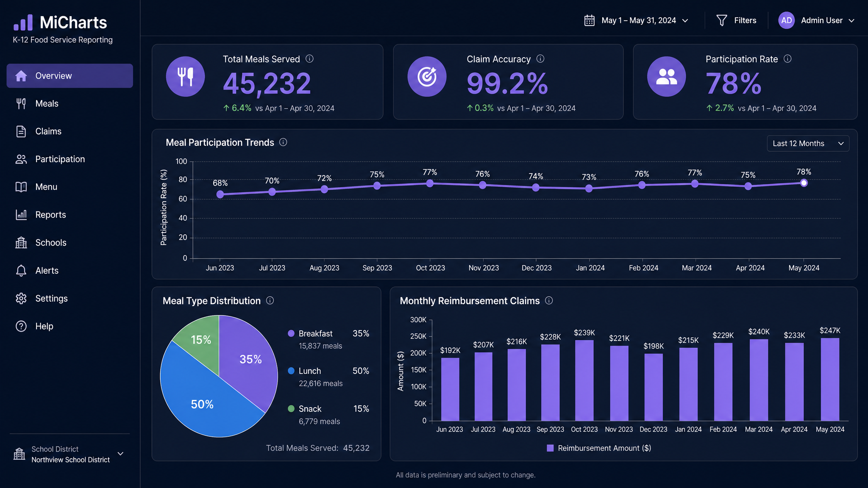Click the May 2024 $247K reimbursement bar
868x488 pixels.
(830, 379)
